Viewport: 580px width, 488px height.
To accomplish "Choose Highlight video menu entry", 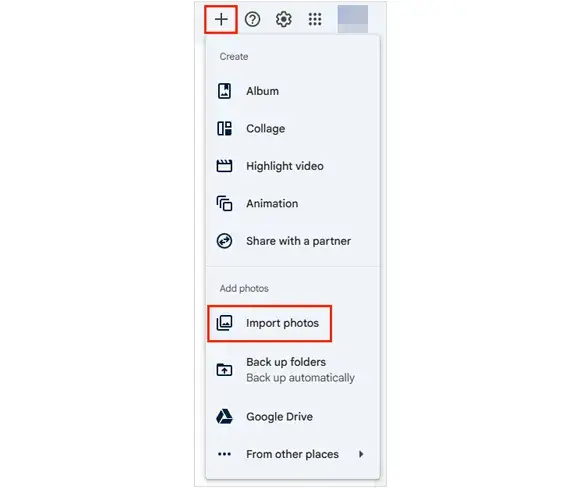I will coord(293,166).
